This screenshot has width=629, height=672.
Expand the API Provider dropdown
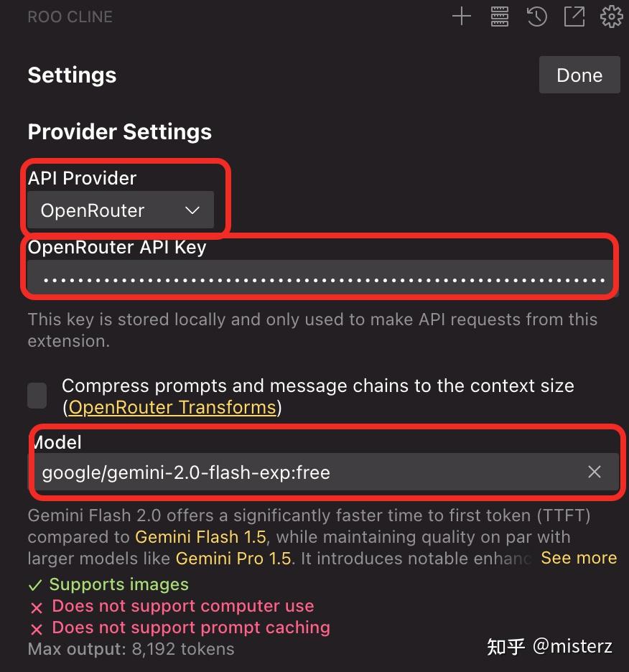(121, 210)
